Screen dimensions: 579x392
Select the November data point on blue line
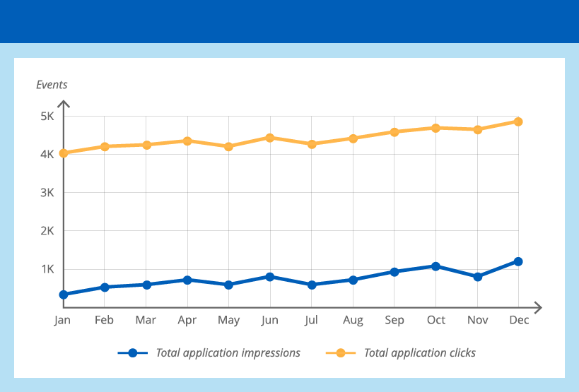coord(477,277)
